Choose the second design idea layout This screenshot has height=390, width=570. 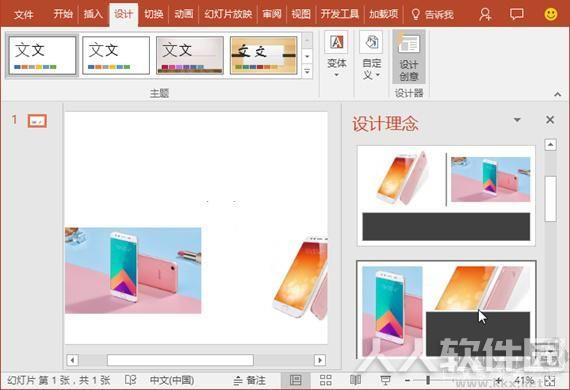pyautogui.click(x=446, y=309)
